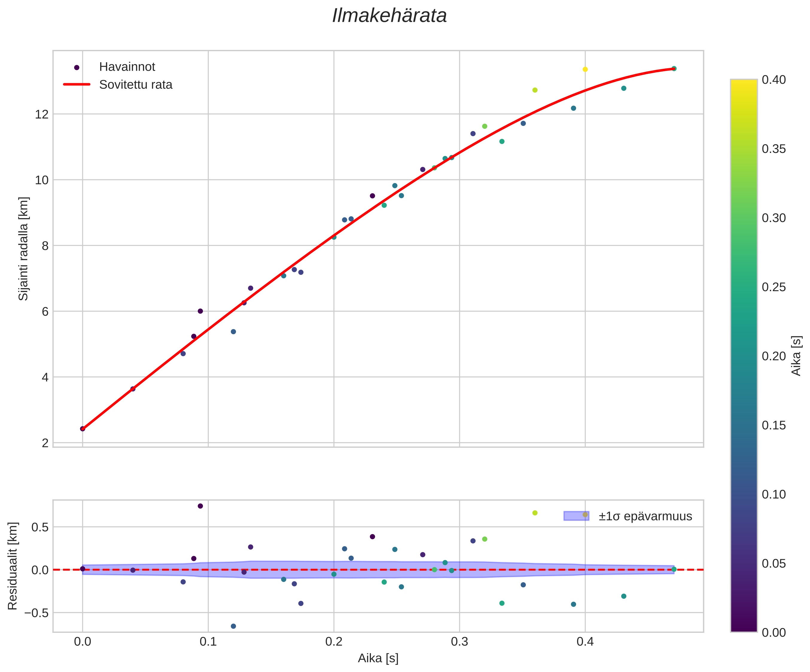Screen dimensions: 810x672
Task: Select the Sovitettu rata legend label
Action: (136, 85)
